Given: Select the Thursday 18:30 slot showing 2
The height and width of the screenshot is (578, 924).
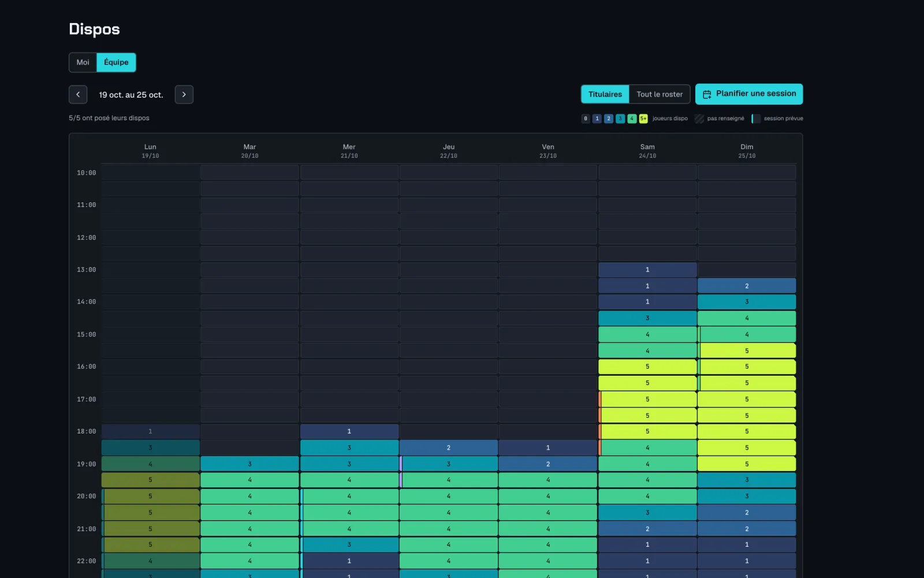Looking at the screenshot, I should point(449,447).
